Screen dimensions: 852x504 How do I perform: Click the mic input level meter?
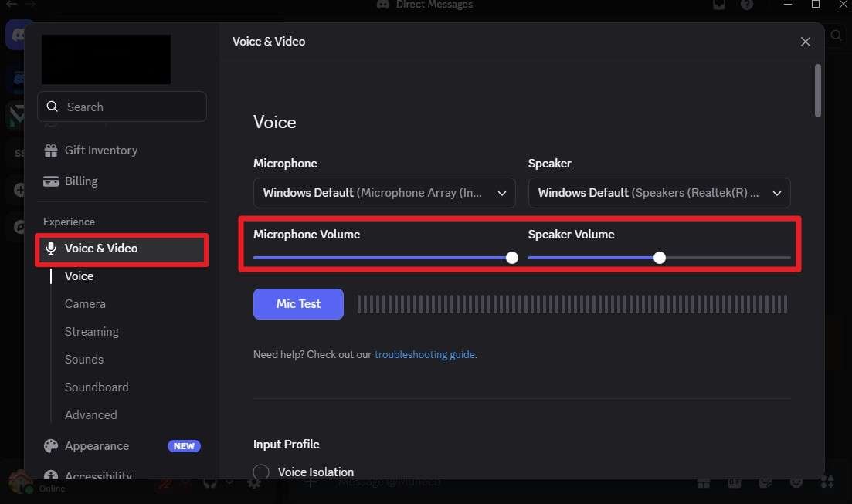pos(572,304)
